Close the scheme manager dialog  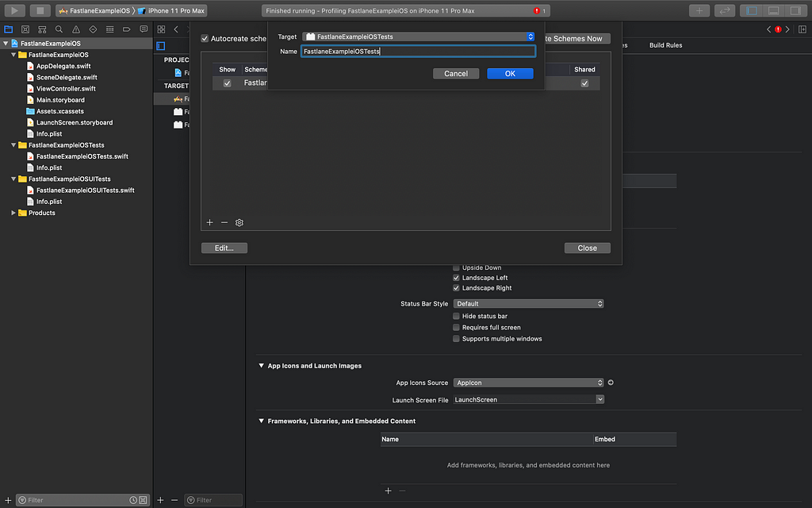pyautogui.click(x=588, y=248)
